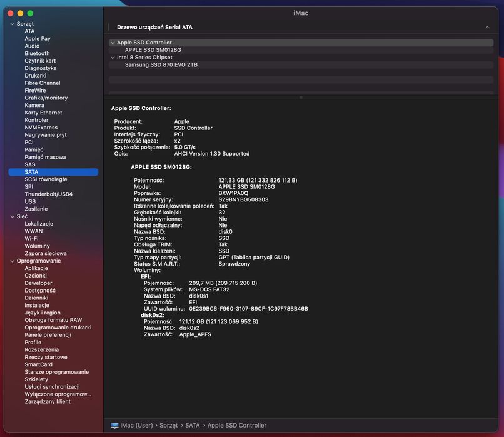Screen dimensions: 504x437
Task: Select APPLE SSD SM0128G device row
Action: click(301, 50)
